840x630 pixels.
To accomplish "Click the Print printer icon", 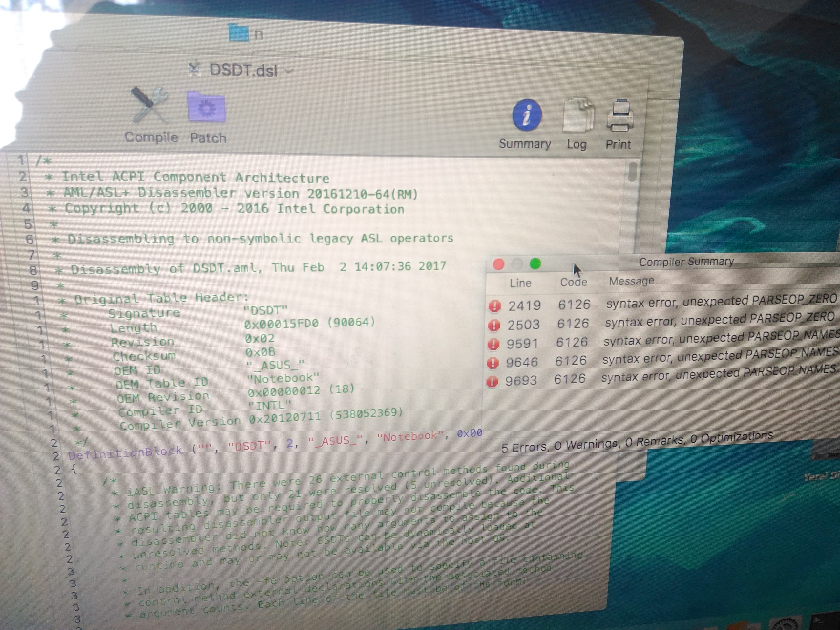I will click(x=620, y=115).
